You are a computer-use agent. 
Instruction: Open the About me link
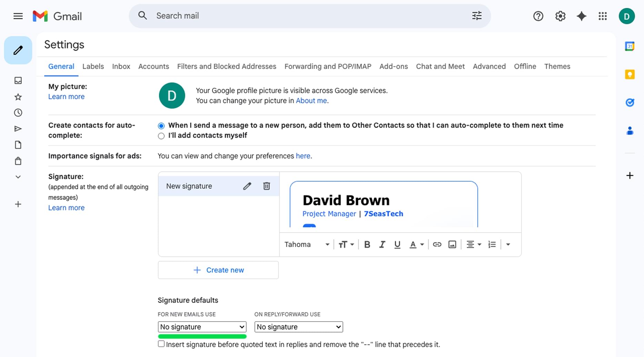(311, 101)
